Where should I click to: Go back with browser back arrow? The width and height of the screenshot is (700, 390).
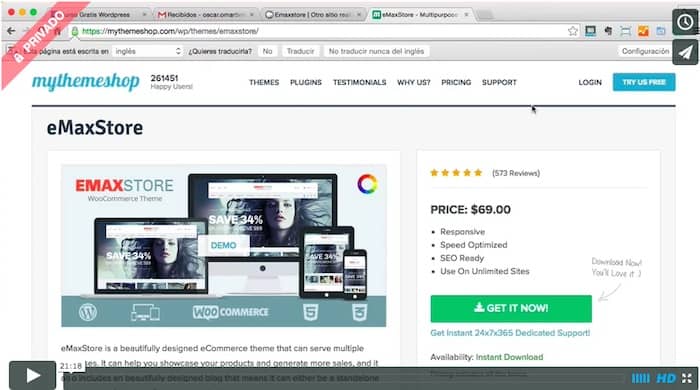tap(12, 31)
